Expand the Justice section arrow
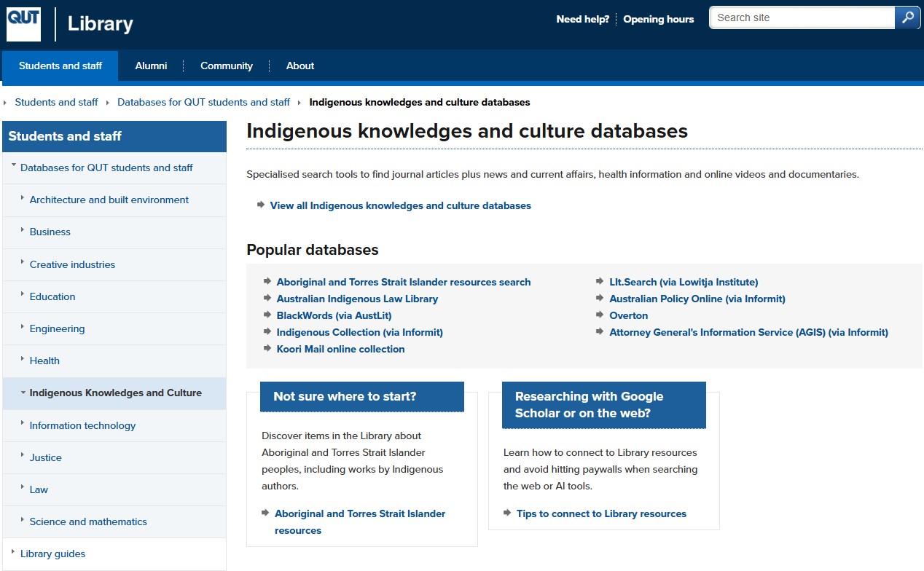The height and width of the screenshot is (571, 924). click(23, 456)
